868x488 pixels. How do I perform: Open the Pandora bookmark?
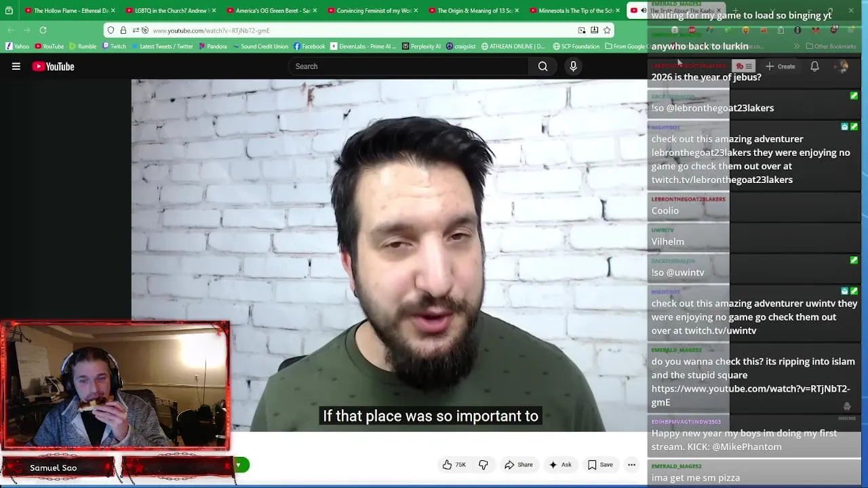click(213, 47)
